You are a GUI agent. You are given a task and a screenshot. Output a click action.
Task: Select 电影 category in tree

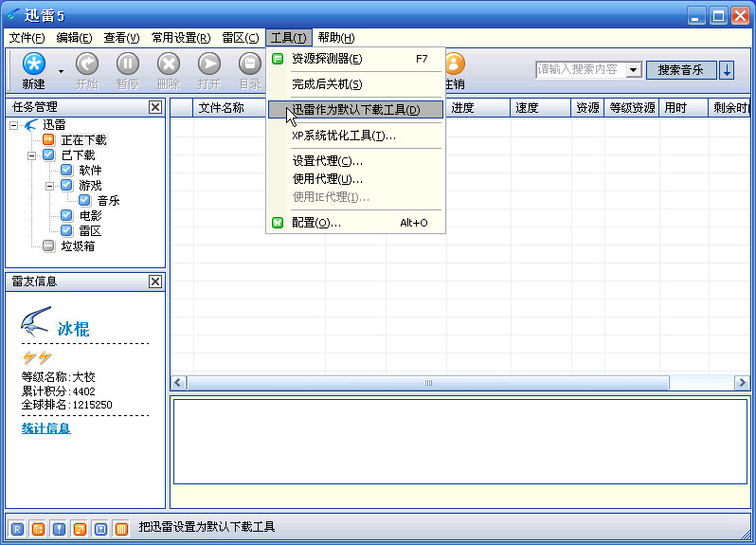coord(90,215)
